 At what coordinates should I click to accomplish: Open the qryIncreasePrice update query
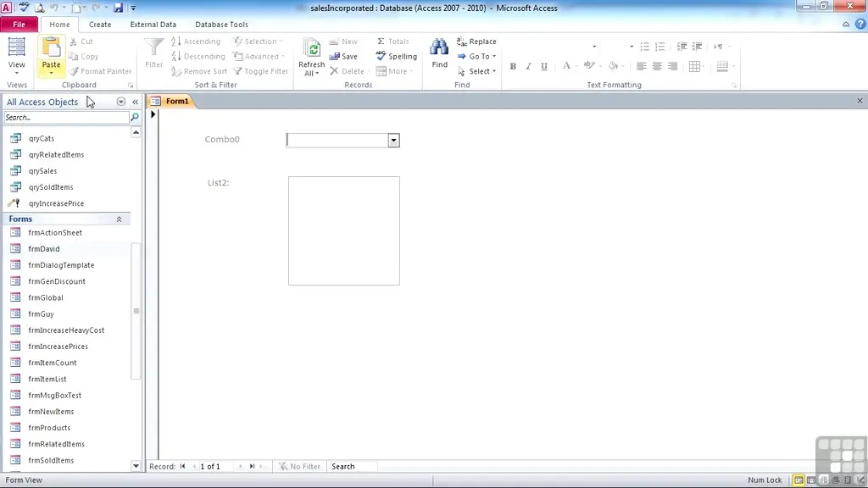coord(56,203)
